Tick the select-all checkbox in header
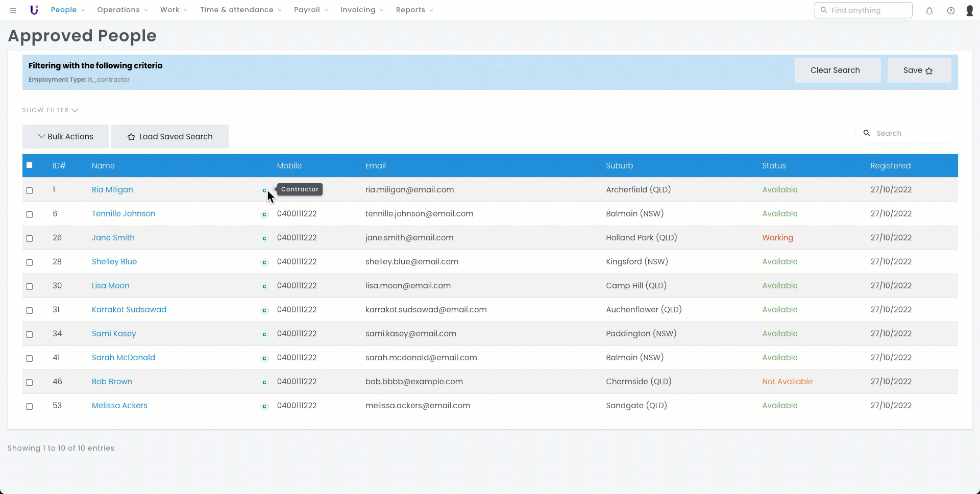This screenshot has height=494, width=980. coord(30,165)
